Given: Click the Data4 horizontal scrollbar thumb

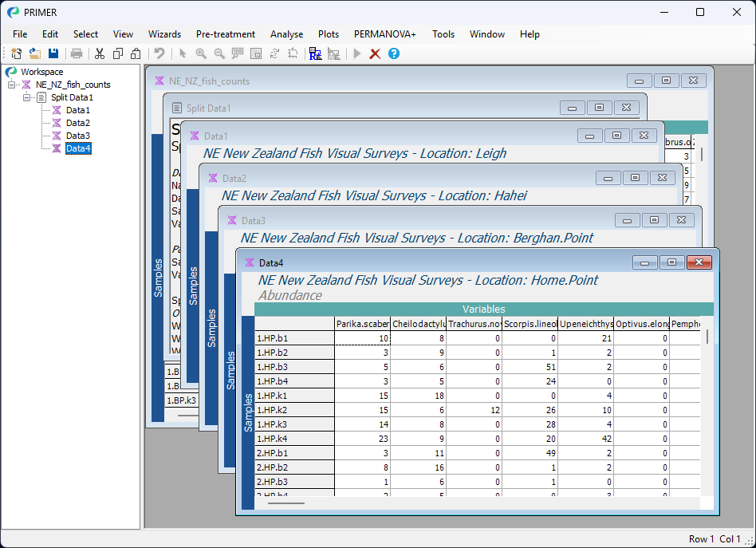Looking at the screenshot, I should (285, 503).
